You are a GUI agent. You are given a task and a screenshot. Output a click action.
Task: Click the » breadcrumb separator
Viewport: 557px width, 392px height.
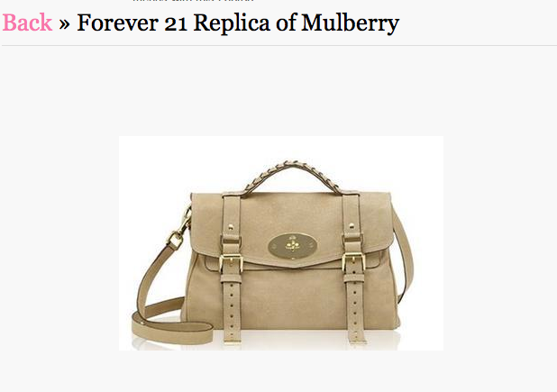[x=64, y=24]
